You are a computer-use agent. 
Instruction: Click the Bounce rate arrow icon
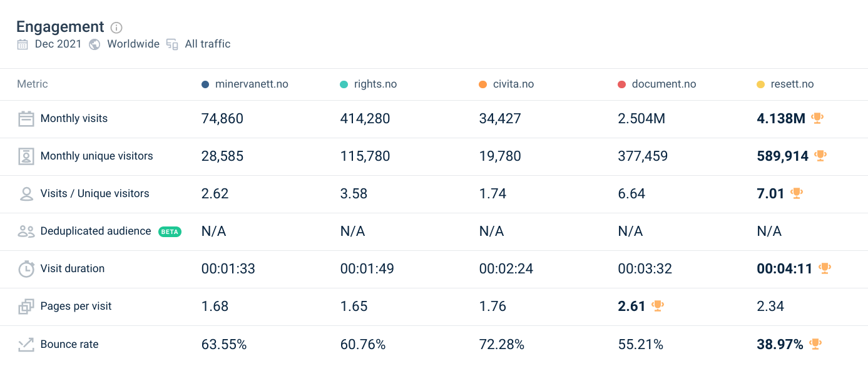coord(26,344)
